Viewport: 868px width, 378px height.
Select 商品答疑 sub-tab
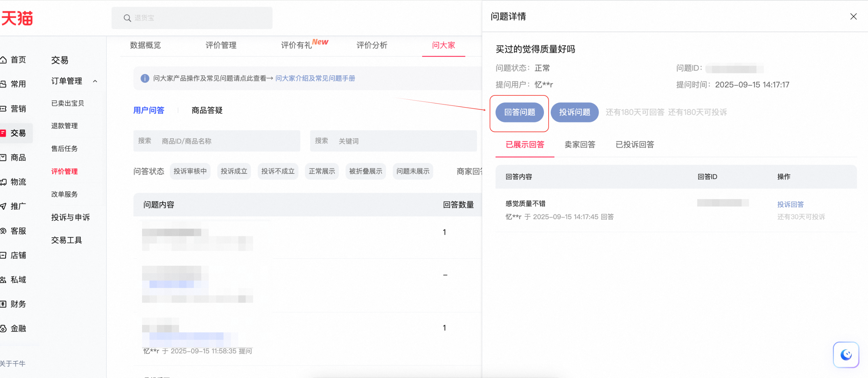[x=207, y=110]
